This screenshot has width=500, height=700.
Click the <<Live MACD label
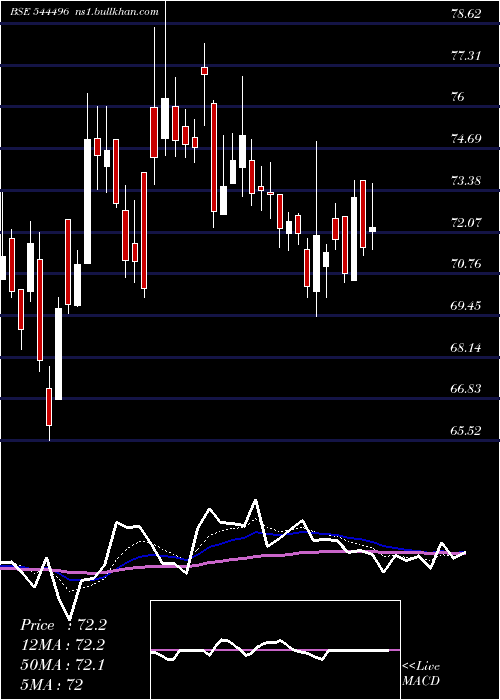point(421,673)
